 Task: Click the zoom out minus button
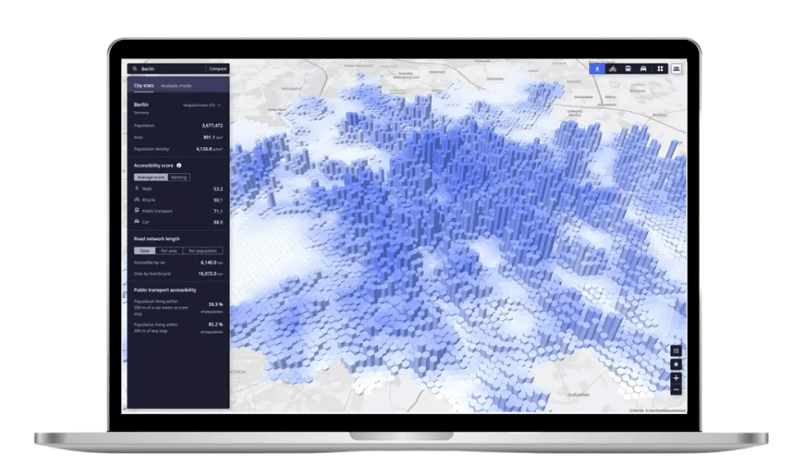pos(676,390)
